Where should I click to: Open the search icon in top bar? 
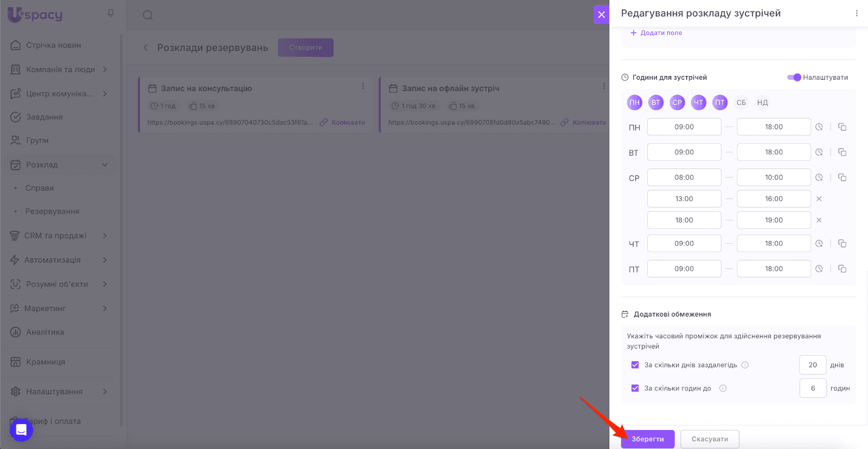pos(148,15)
